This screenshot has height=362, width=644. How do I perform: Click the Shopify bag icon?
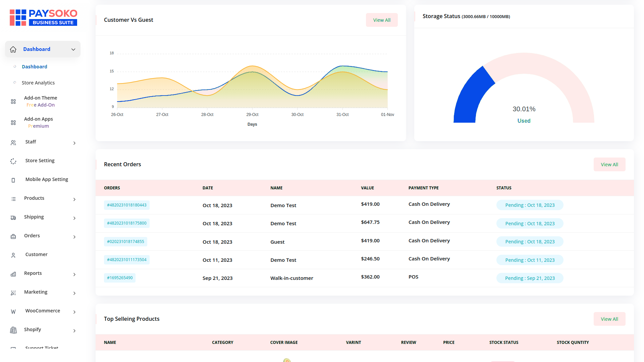[x=13, y=330]
